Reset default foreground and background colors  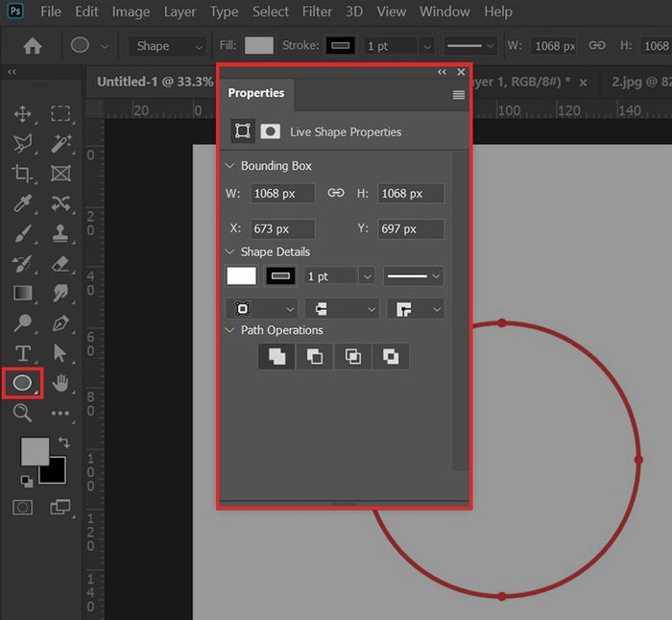coord(27,482)
